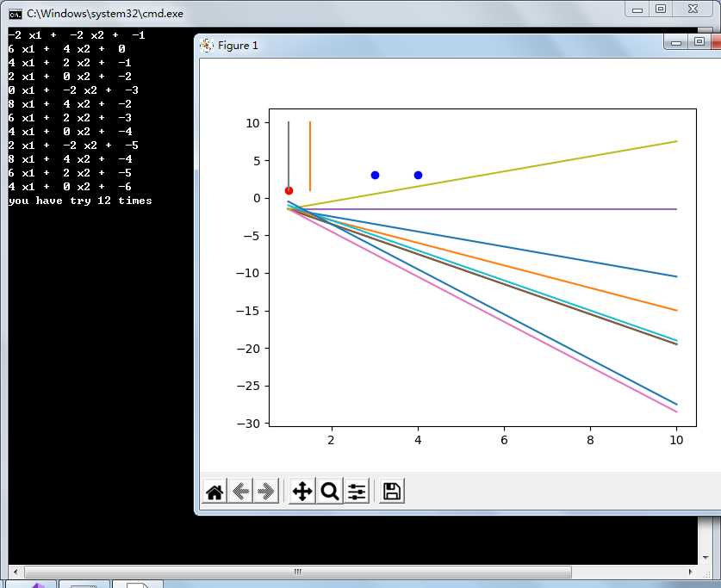Click the right arrow of cmd horizontal scrollbar
Image resolution: width=721 pixels, height=588 pixels.
point(691,572)
